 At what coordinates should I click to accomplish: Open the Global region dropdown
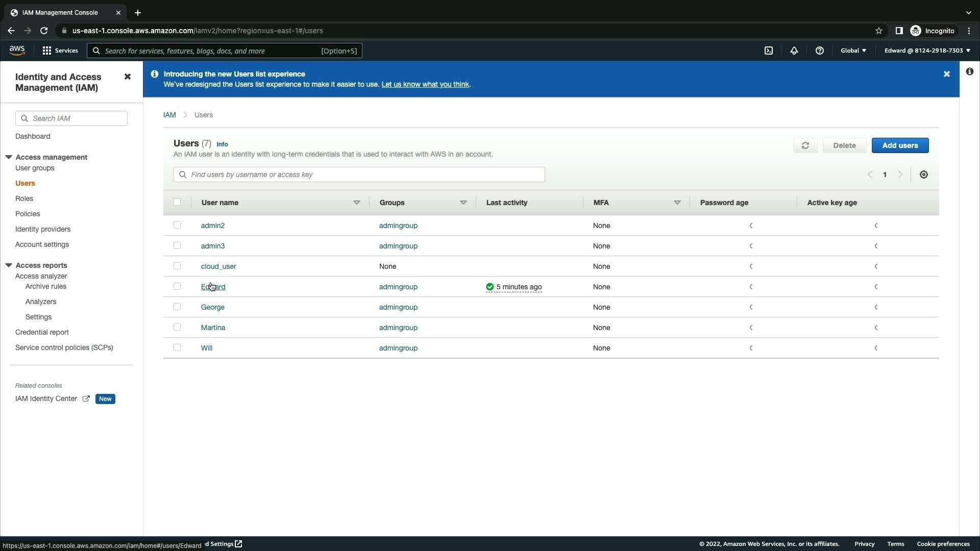click(853, 51)
